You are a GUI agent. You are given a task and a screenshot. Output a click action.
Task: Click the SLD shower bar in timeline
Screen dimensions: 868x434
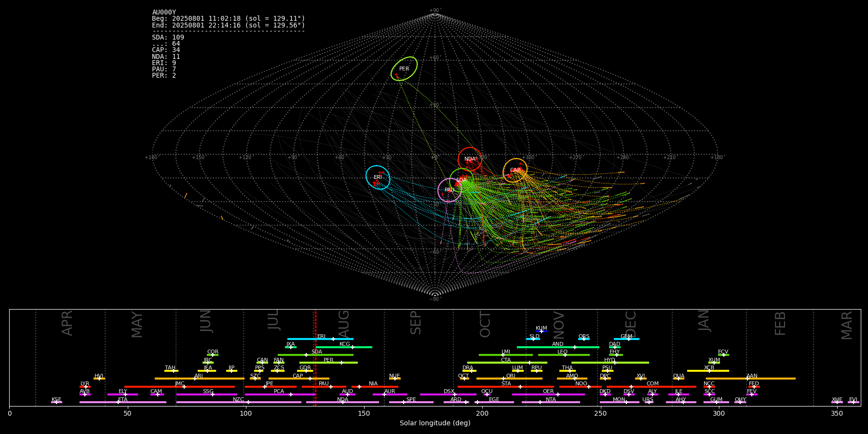533,339
